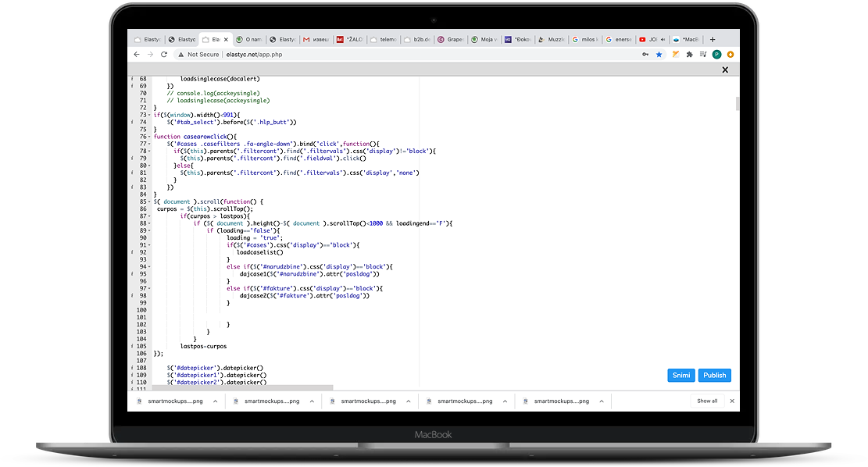This screenshot has height=467, width=868.
Task: Click the console.log(acckeysingle) comment line
Action: tap(213, 94)
